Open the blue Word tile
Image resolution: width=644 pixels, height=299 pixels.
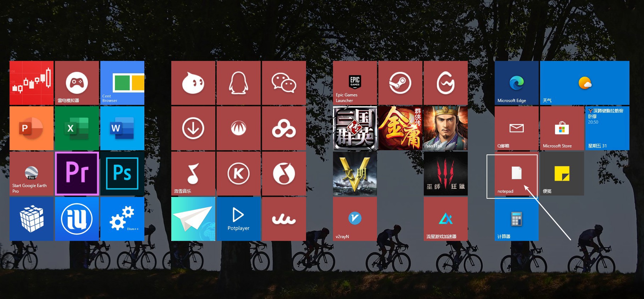122,128
